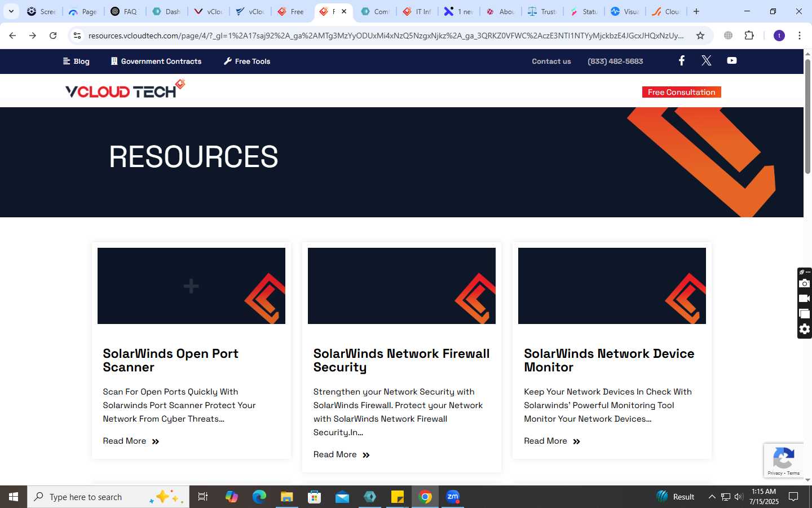Open SolarWinds Network Device Monitor thumbnail image
Image resolution: width=812 pixels, height=508 pixels.
612,286
